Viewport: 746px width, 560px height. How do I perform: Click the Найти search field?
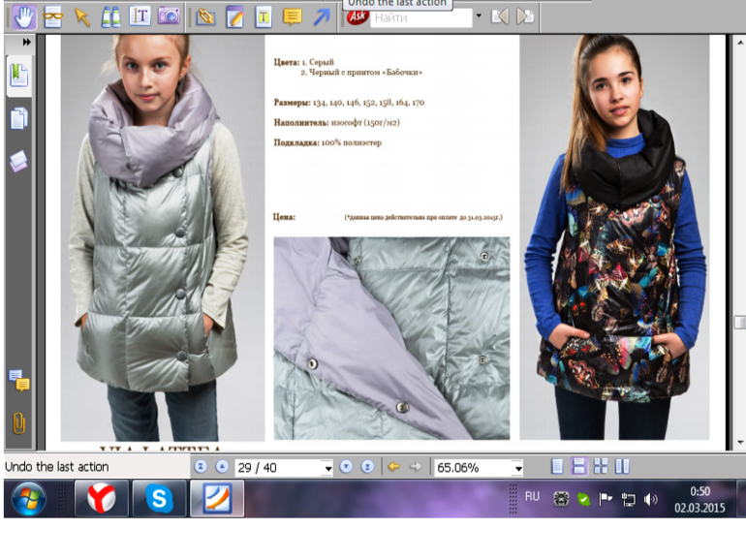tap(421, 17)
